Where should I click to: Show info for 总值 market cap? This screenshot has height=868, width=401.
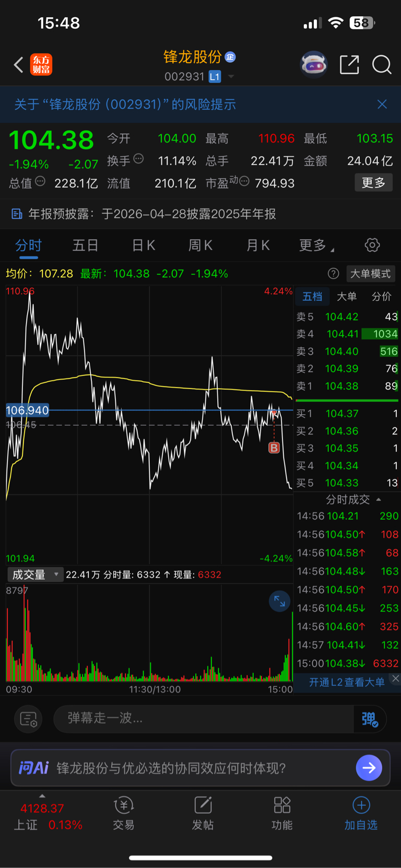pyautogui.click(x=40, y=182)
